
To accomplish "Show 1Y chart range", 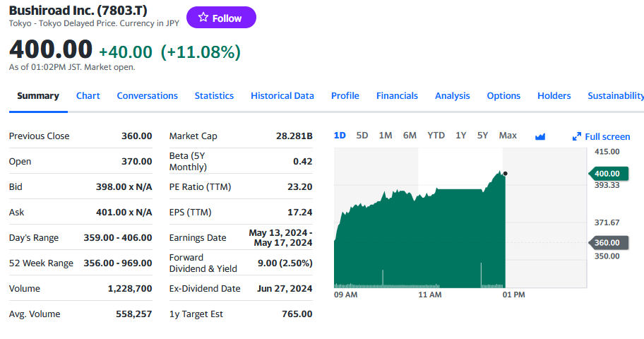I will coord(461,135).
